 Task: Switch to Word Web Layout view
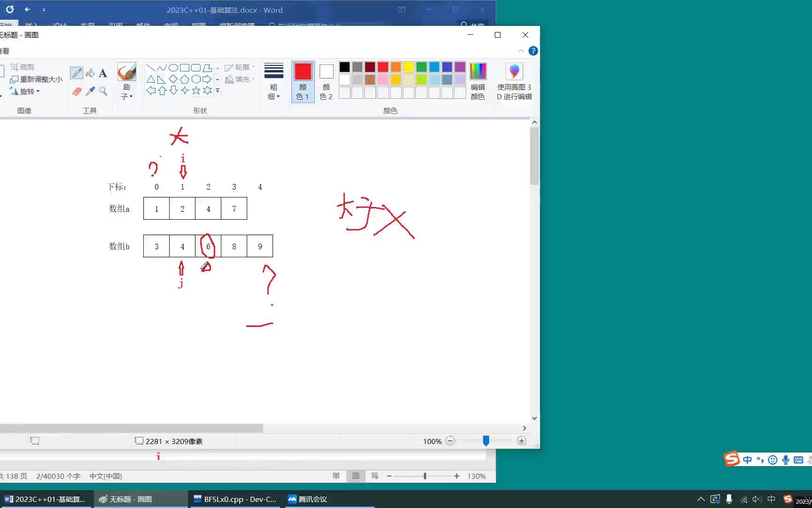375,476
